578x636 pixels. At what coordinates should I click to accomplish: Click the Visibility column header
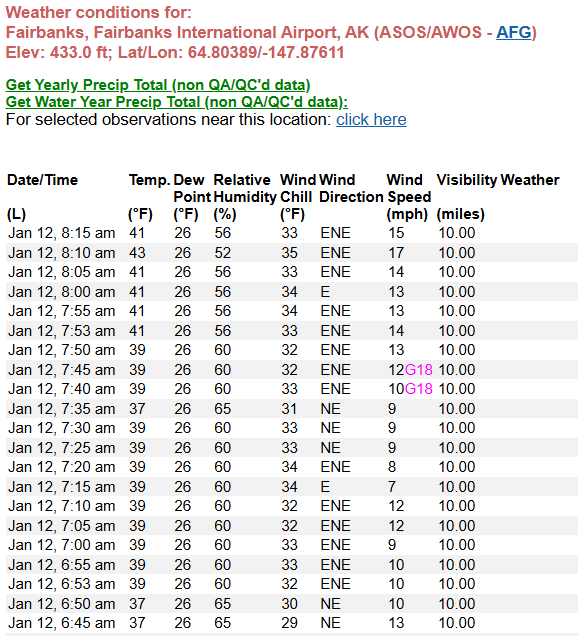[466, 180]
